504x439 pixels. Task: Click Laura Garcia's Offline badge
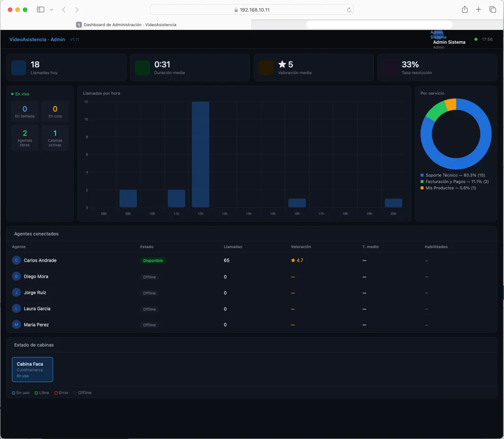[149, 309]
